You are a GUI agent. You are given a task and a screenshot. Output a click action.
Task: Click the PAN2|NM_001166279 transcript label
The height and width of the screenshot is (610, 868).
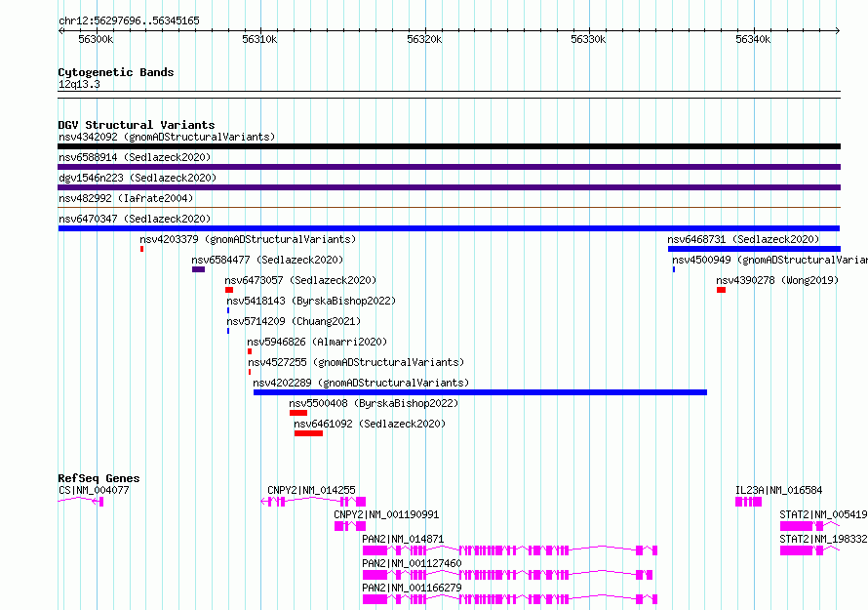click(x=412, y=588)
